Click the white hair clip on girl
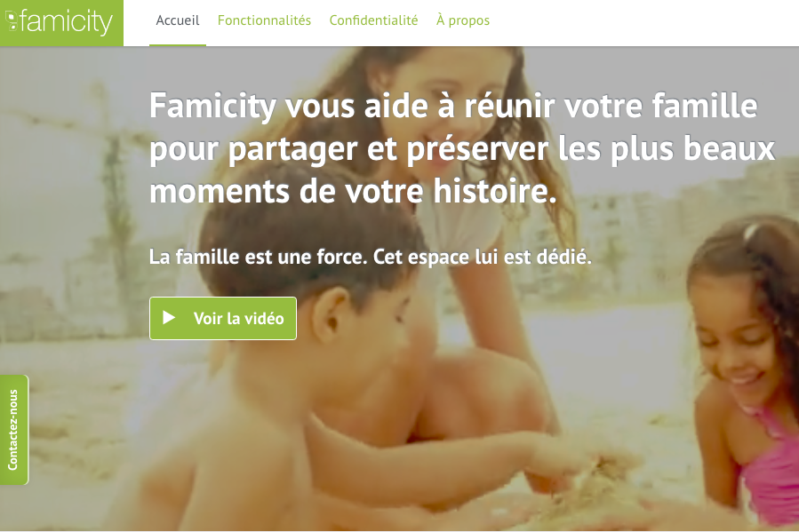 point(750,232)
